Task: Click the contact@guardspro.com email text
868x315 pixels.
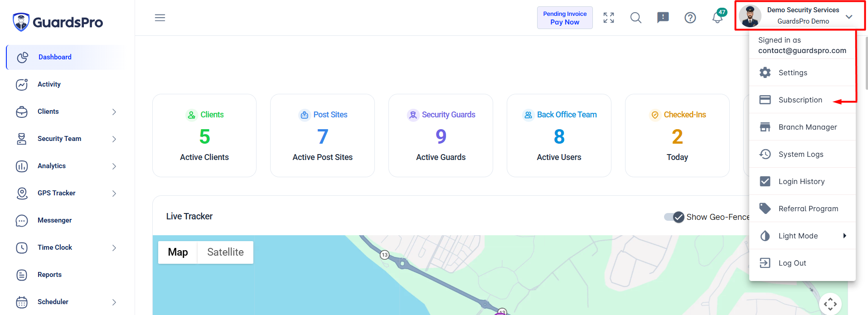Action: pyautogui.click(x=802, y=50)
